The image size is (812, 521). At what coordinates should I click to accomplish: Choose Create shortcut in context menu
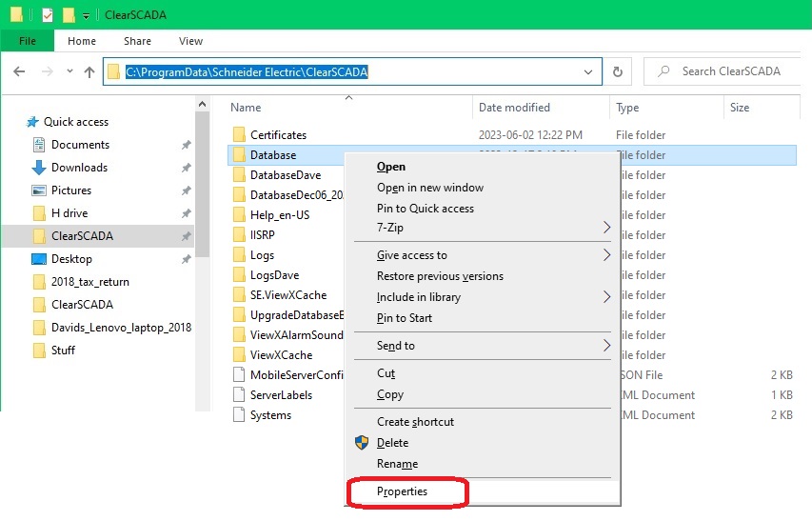(415, 422)
